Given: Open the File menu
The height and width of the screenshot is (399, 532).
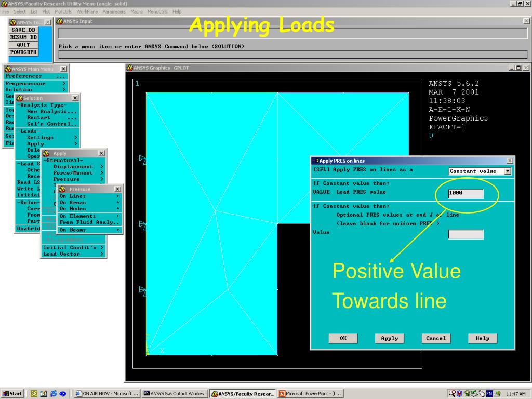Looking at the screenshot, I should pyautogui.click(x=6, y=11).
